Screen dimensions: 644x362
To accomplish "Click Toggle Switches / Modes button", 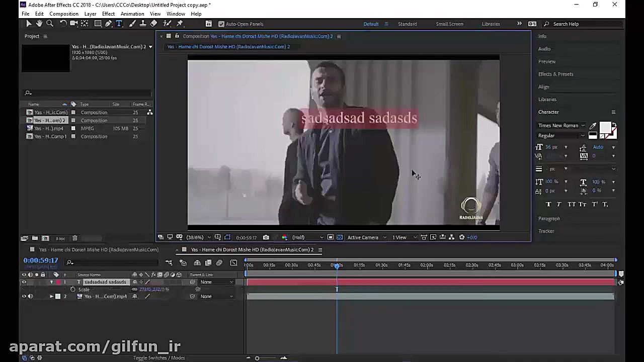I will click(x=159, y=358).
